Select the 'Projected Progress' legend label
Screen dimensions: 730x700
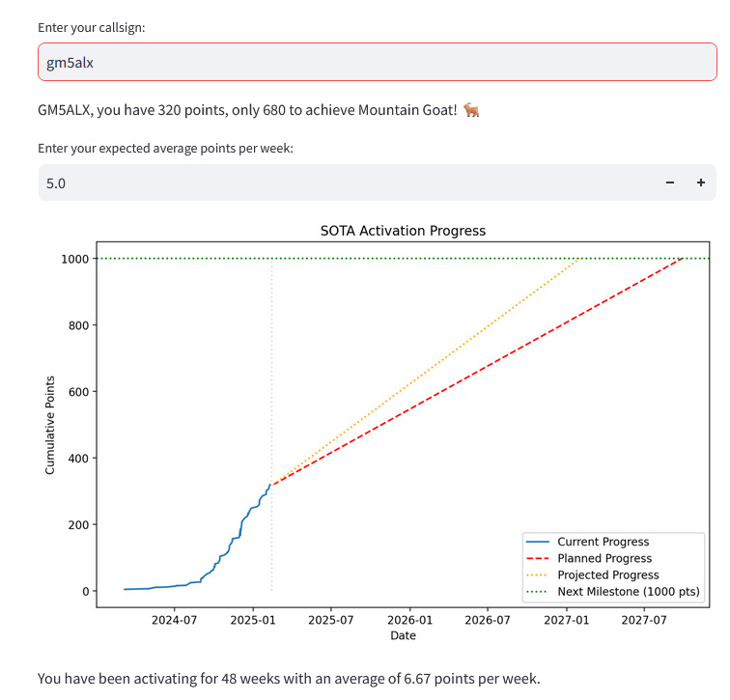607,574
